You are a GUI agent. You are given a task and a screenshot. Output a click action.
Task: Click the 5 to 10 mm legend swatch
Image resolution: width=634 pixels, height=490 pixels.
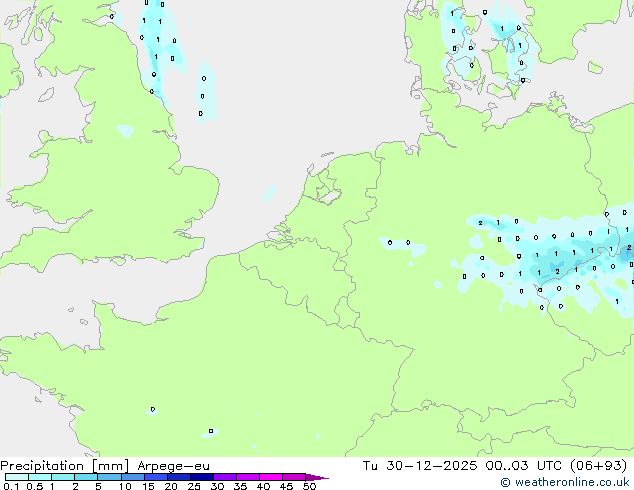(x=110, y=477)
